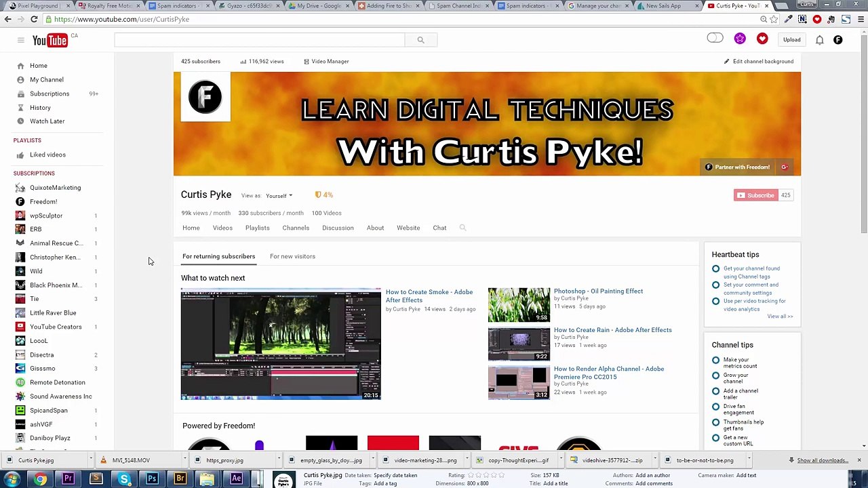Open the YouTube guide hamburger menu
This screenshot has height=488, width=868.
coord(21,40)
